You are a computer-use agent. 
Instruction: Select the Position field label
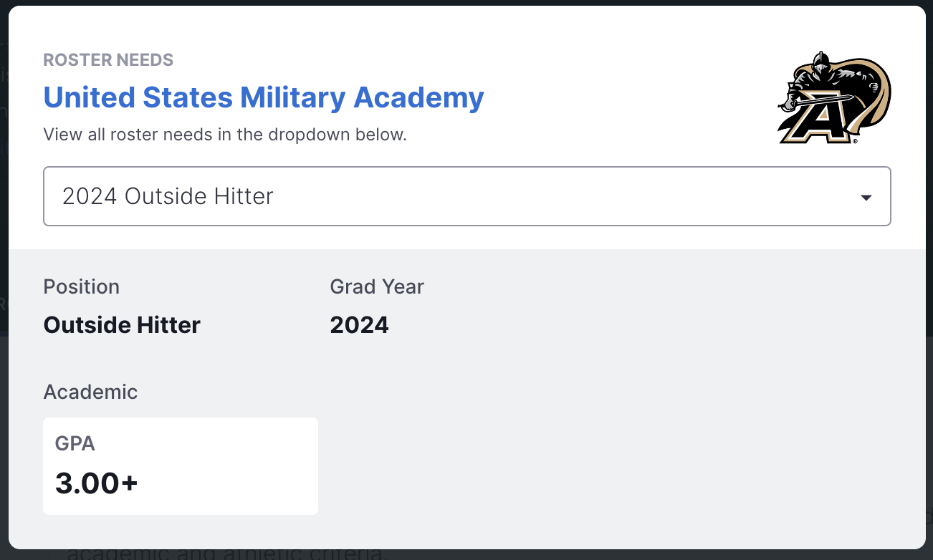(x=82, y=286)
